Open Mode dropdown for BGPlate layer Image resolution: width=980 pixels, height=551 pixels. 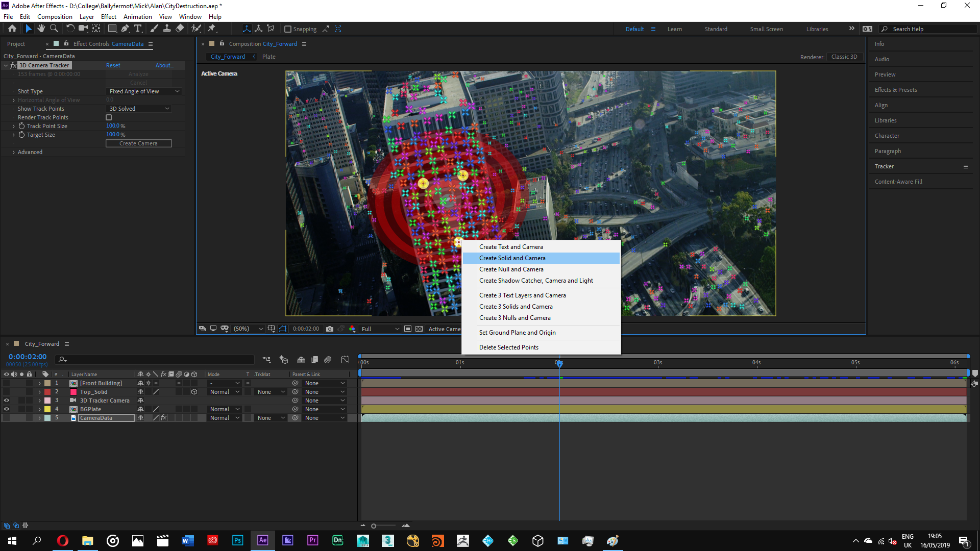click(x=224, y=409)
